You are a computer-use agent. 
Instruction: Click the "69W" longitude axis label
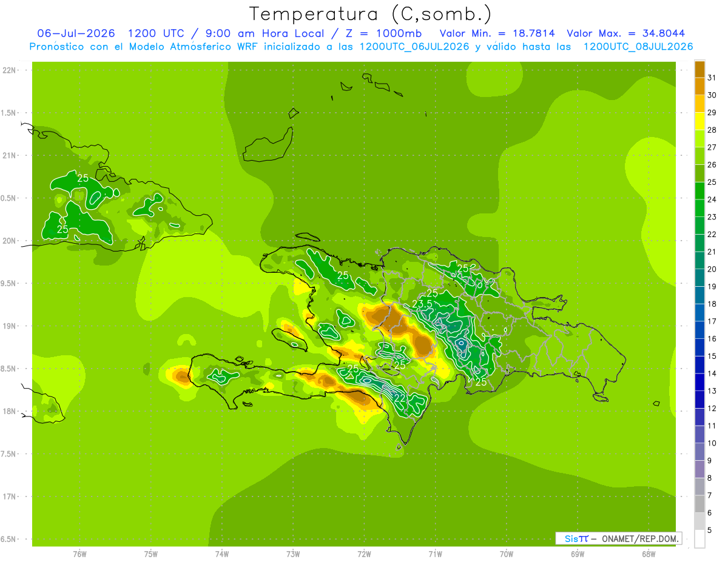[x=578, y=554]
